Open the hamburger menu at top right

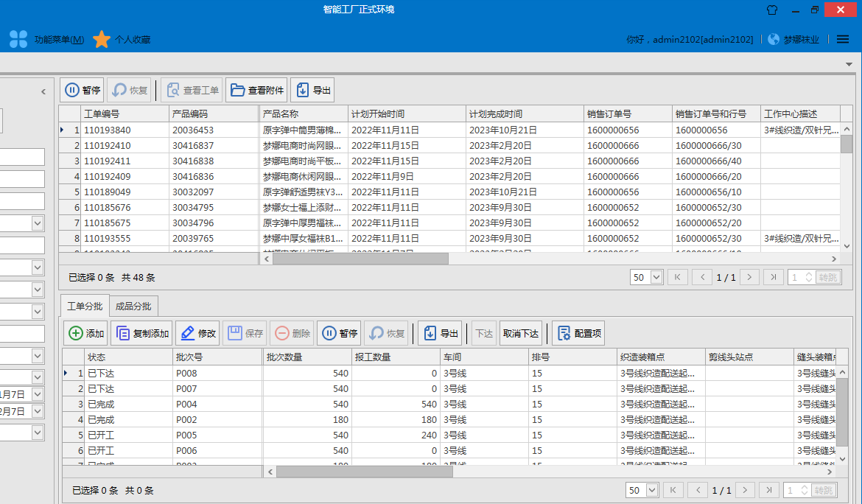843,39
